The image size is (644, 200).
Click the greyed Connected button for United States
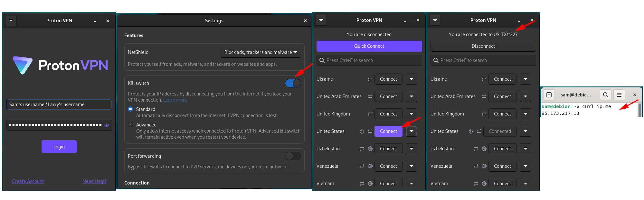coord(500,131)
